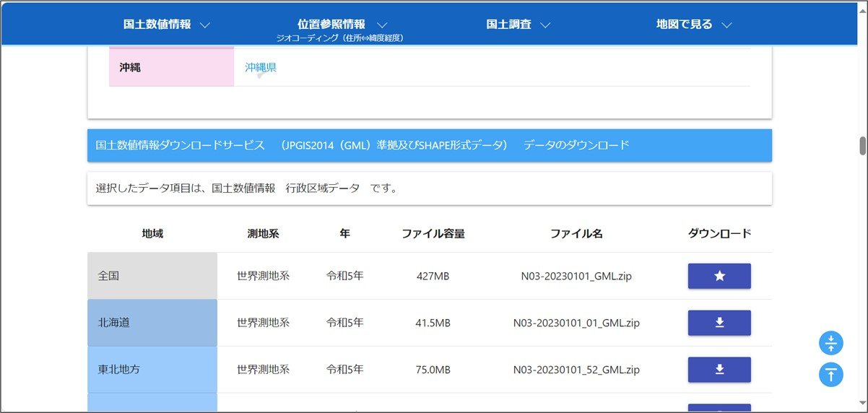
Task: Click the 地域 column header
Action: 152,233
